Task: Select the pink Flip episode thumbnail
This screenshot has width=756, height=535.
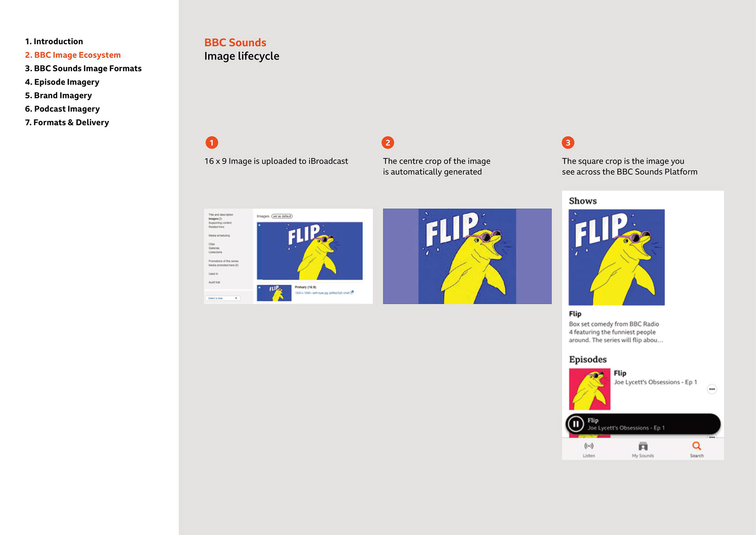Action: coord(589,389)
